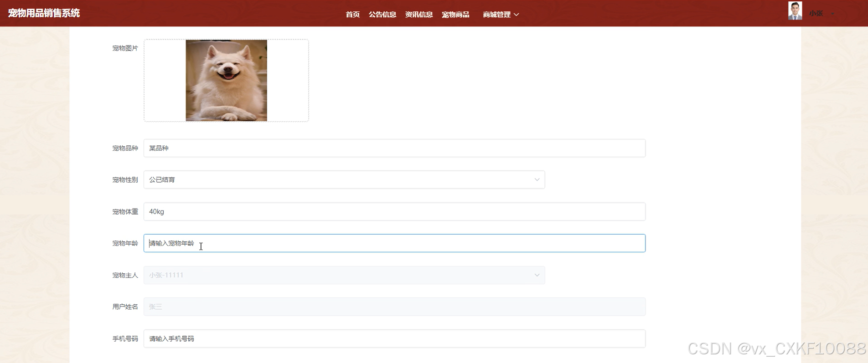Click arrow icon in 宠物主人 select
This screenshot has width=868, height=363.
(x=537, y=275)
